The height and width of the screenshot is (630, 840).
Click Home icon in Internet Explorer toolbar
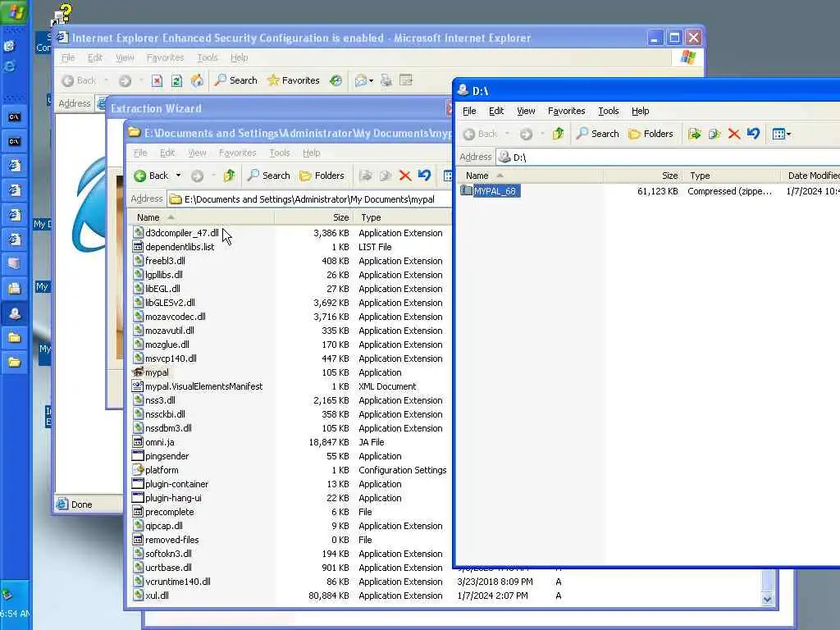coord(197,80)
